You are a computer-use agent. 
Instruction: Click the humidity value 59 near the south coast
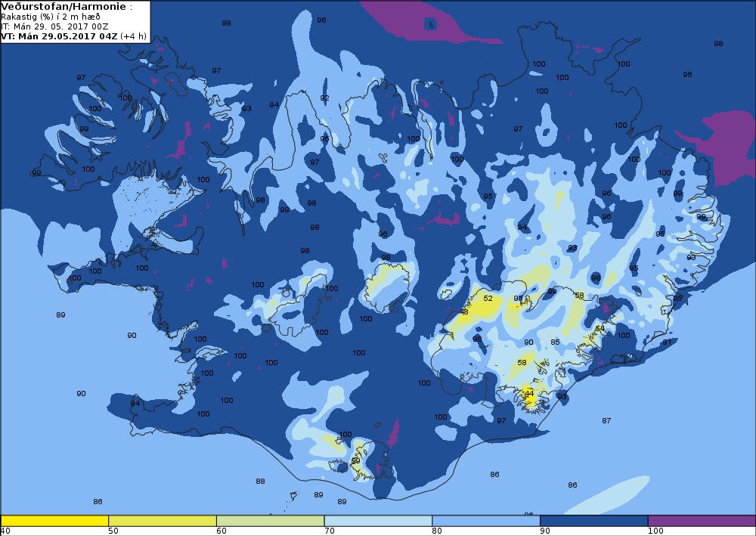[x=356, y=461]
